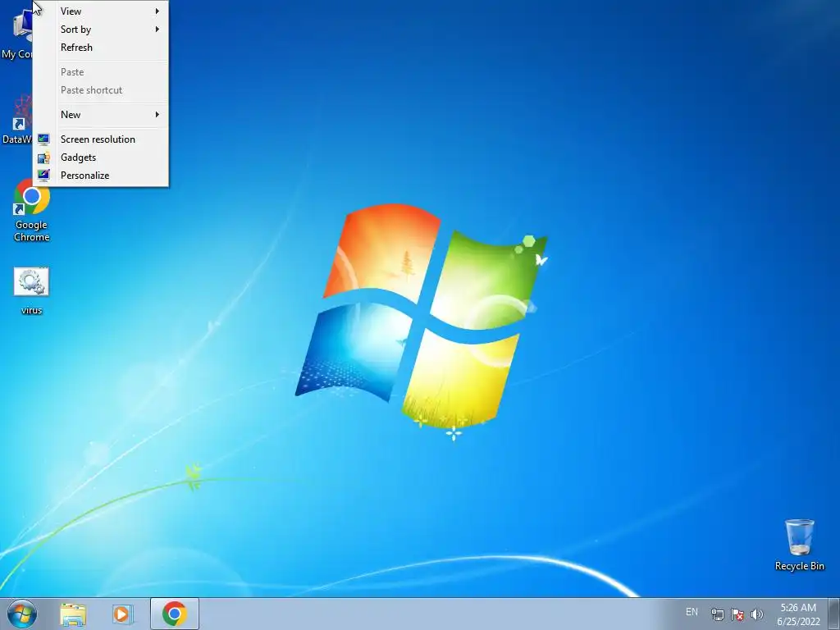
Task: Select the virus file icon on desktop
Action: tap(31, 282)
